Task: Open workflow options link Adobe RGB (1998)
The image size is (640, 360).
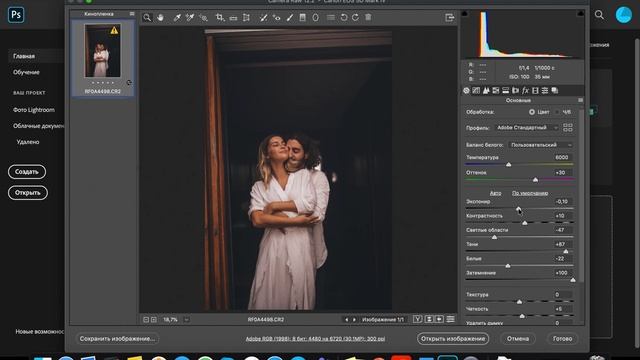Action: pos(315,339)
